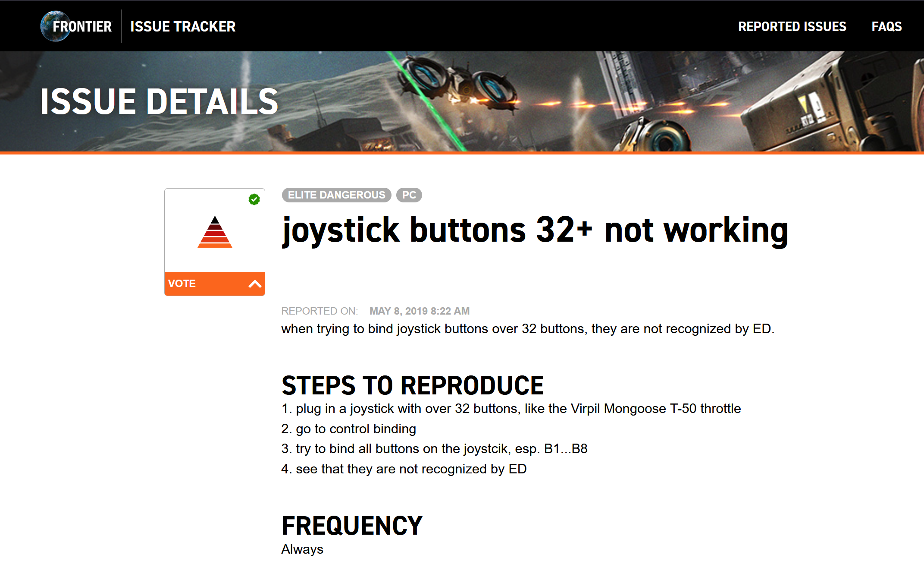Click the 'Frequency' heading
Screen dimensions: 924x583
pos(352,526)
